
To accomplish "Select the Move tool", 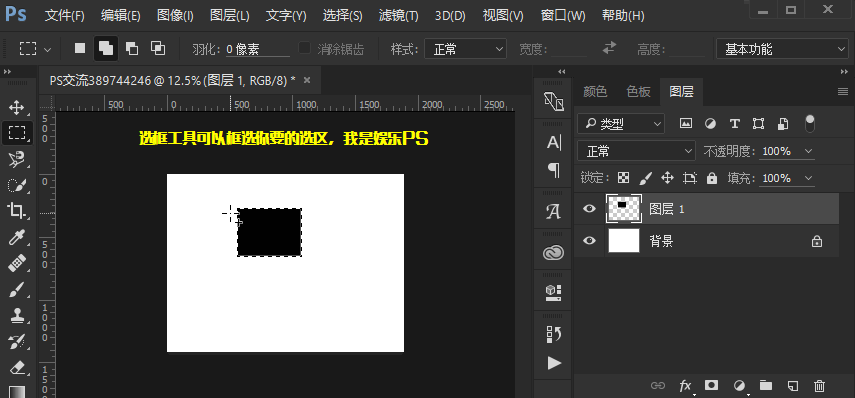I will (x=17, y=107).
